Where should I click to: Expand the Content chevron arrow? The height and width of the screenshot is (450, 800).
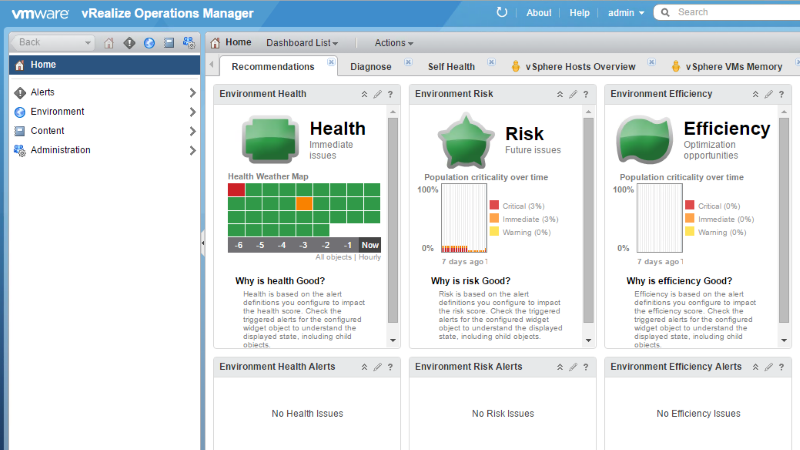click(x=192, y=131)
